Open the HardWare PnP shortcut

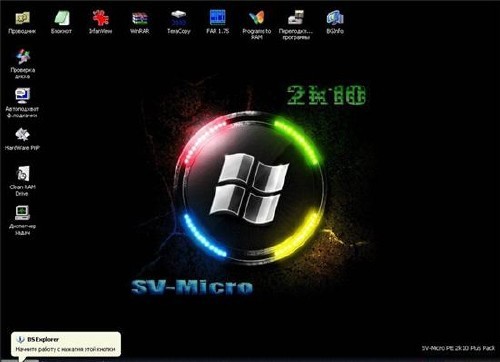22,139
